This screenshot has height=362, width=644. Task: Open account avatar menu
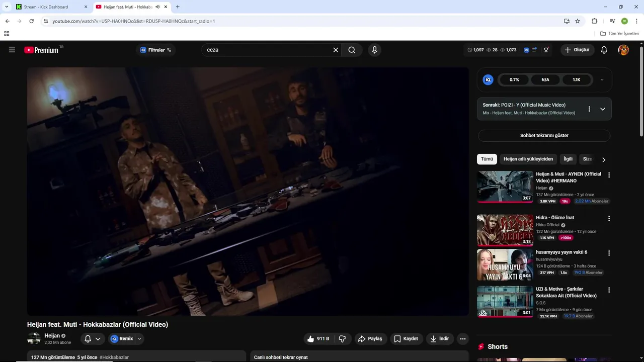pos(623,50)
